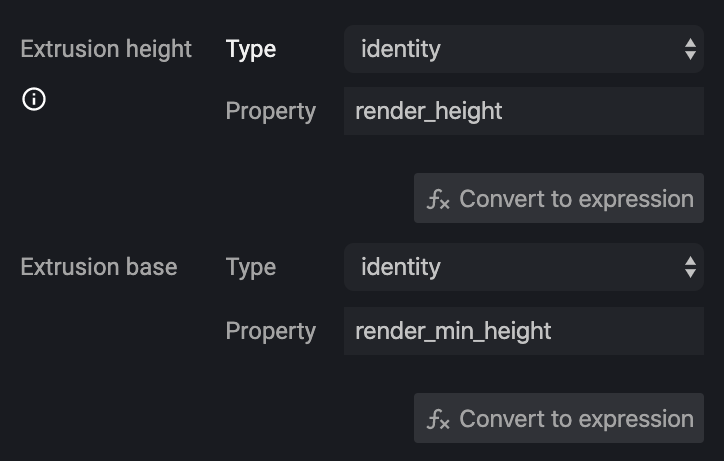
Task: Click the Type label for Extrusion base
Action: pos(251,267)
